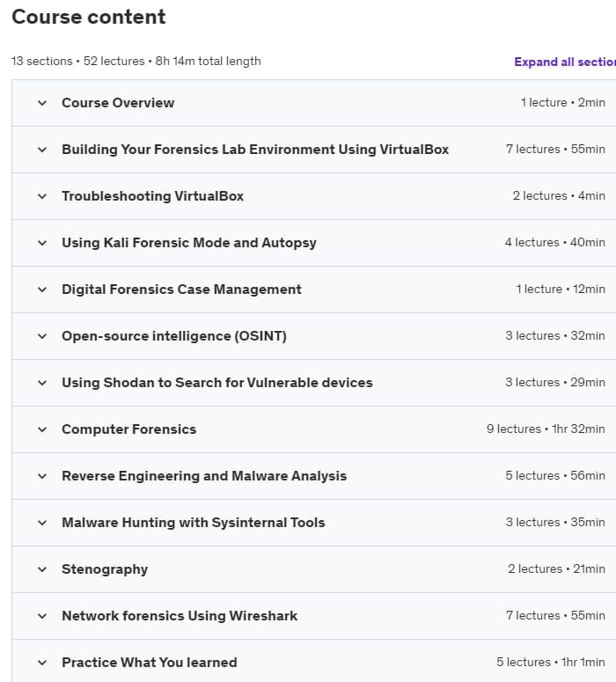Expand Using Kali Forensic Mode chevron
Image resolution: width=616 pixels, height=682 pixels.
pos(42,243)
